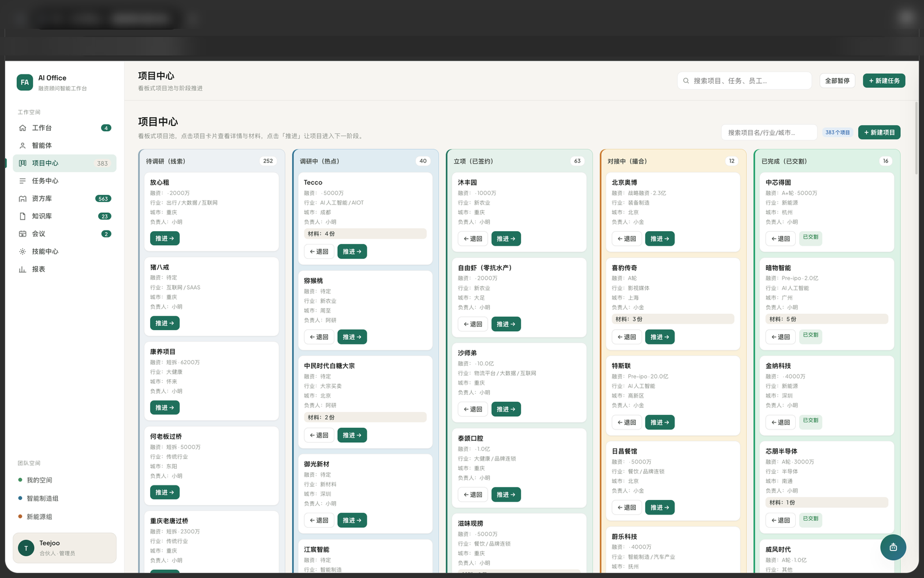Click 推进 on the 北京奥博 card
This screenshot has height=578, width=924.
660,239
